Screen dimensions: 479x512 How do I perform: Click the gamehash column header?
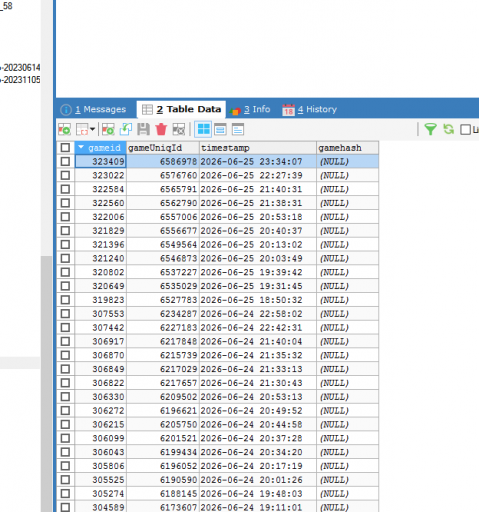[347, 148]
